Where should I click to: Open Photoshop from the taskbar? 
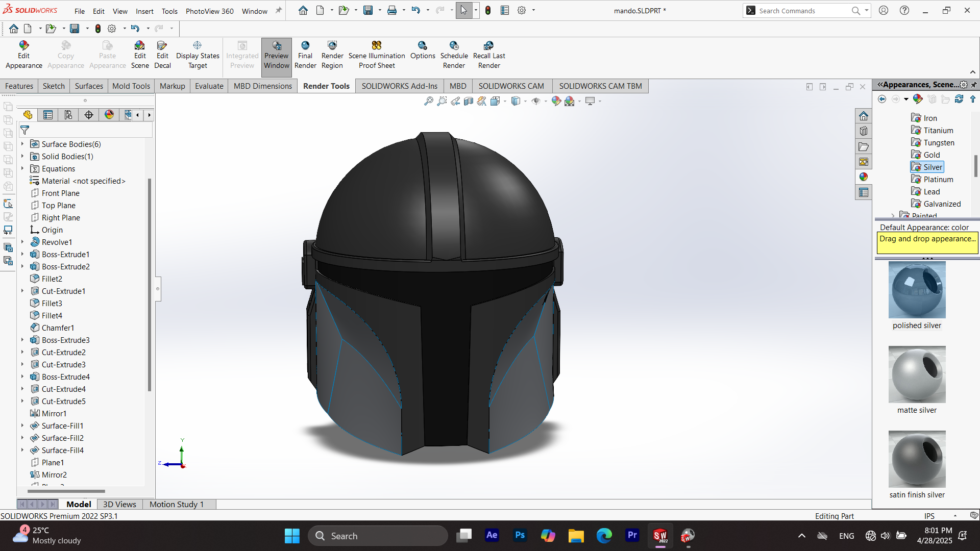click(x=520, y=535)
